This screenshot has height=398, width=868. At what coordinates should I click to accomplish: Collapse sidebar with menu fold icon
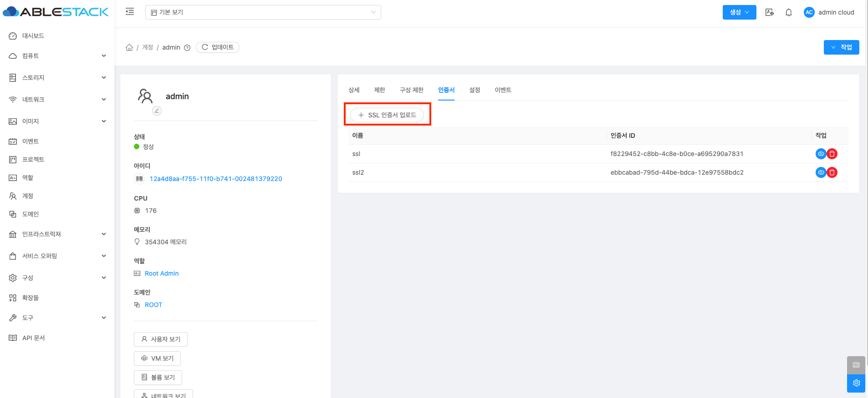click(130, 12)
